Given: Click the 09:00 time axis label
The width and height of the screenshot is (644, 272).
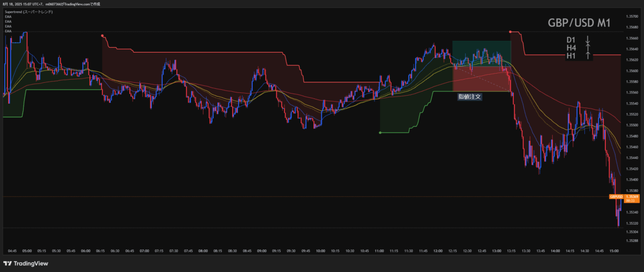Looking at the screenshot, I should (x=262, y=250).
